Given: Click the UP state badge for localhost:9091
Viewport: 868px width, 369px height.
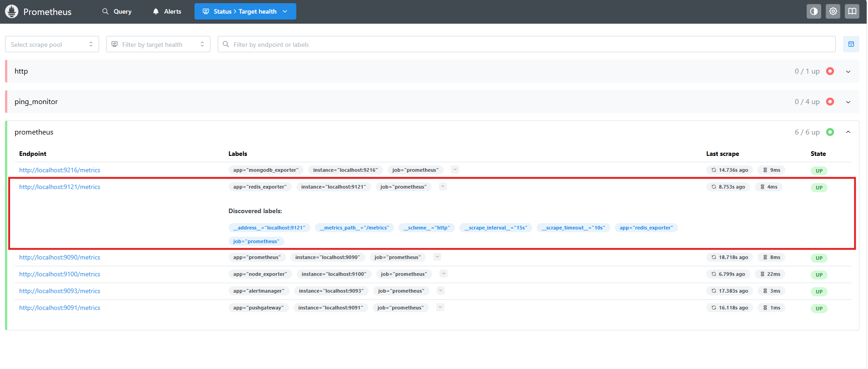Looking at the screenshot, I should [819, 309].
